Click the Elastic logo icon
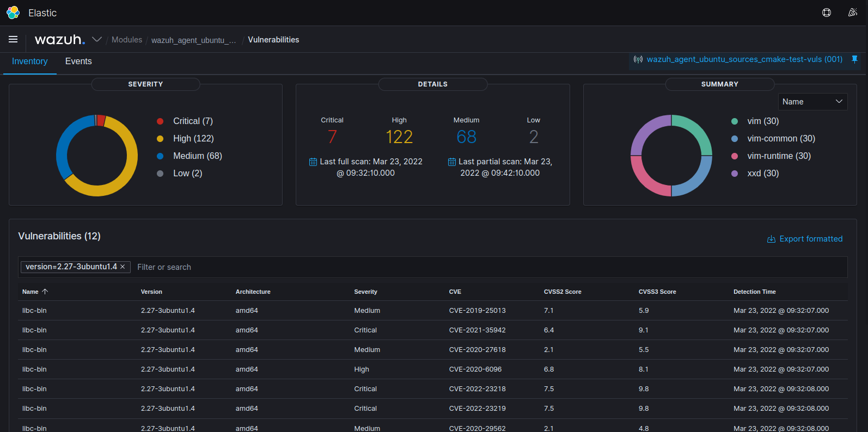The height and width of the screenshot is (432, 868). click(x=13, y=13)
